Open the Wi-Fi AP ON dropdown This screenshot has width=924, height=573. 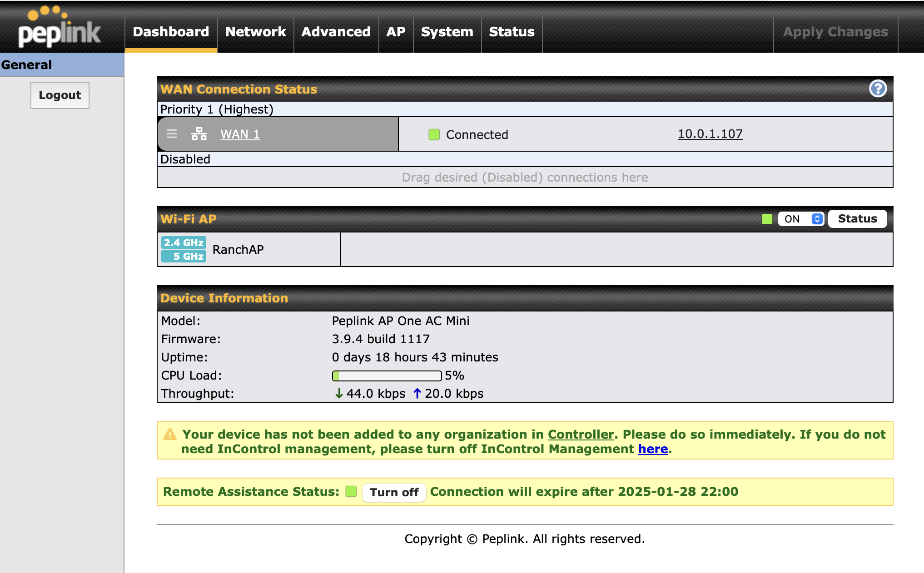[800, 219]
